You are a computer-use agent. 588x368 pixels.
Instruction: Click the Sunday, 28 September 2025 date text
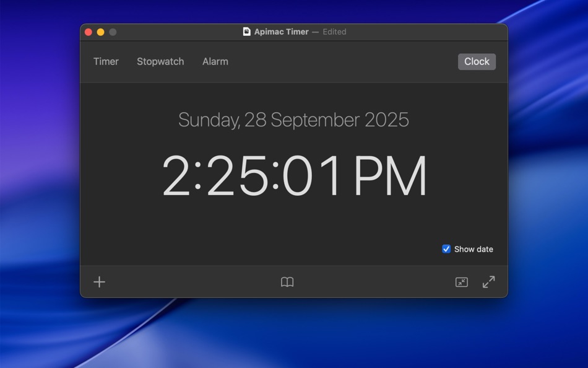pos(294,120)
